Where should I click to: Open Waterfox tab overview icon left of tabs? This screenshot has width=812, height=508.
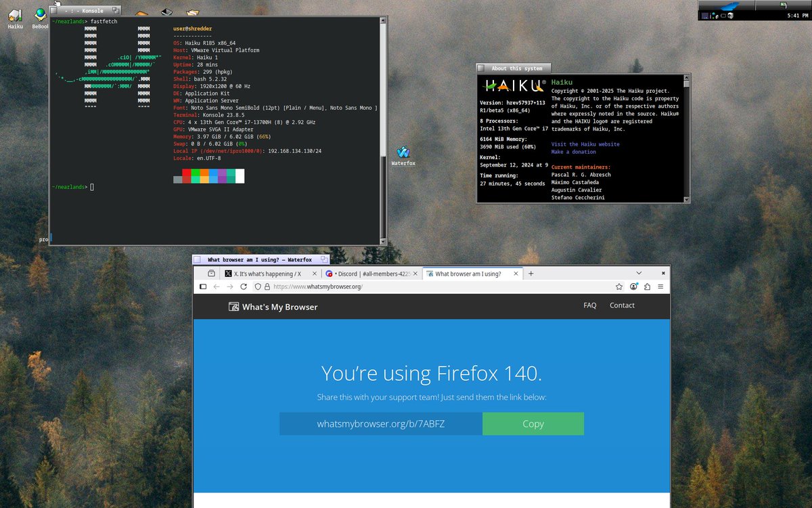tap(211, 274)
